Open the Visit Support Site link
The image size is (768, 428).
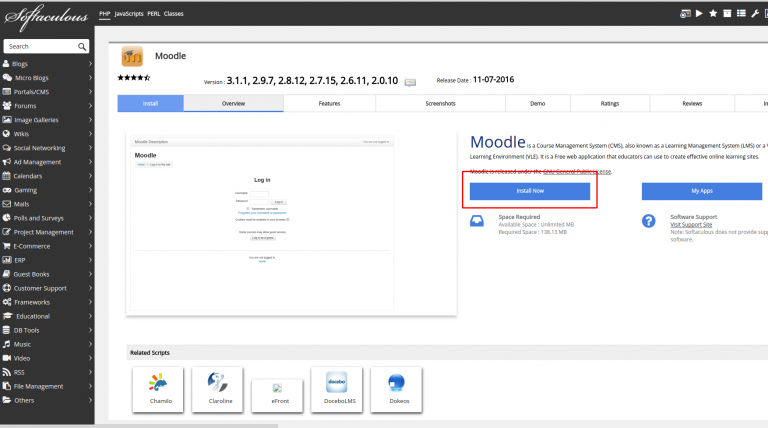(691, 224)
